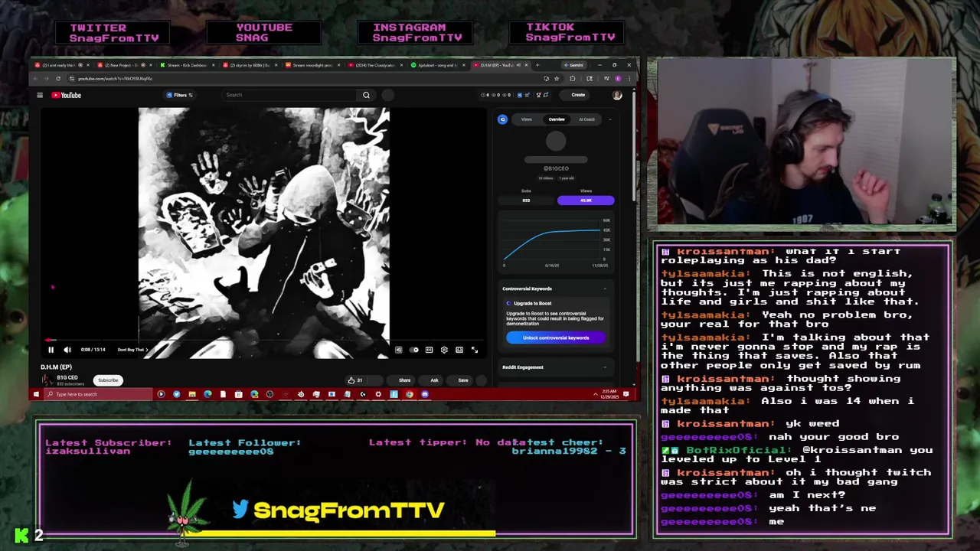The height and width of the screenshot is (551, 980).
Task: Switch to 'Stream - Kick Dashboard' tab
Action: tap(188, 65)
